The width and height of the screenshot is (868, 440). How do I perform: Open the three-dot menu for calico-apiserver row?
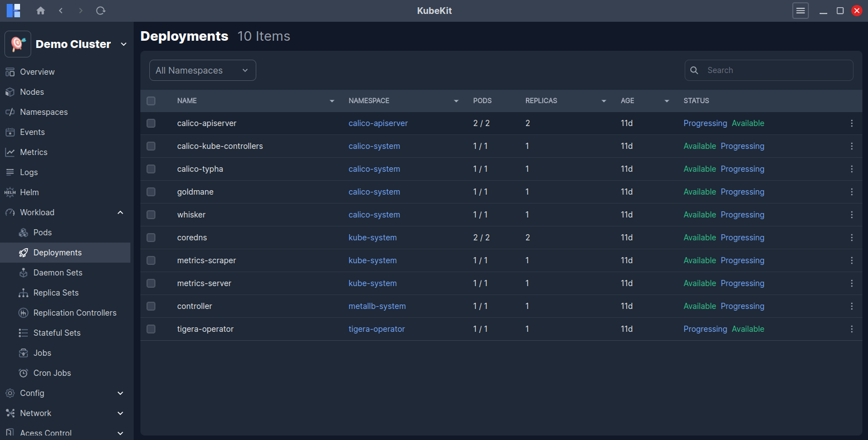tap(851, 123)
